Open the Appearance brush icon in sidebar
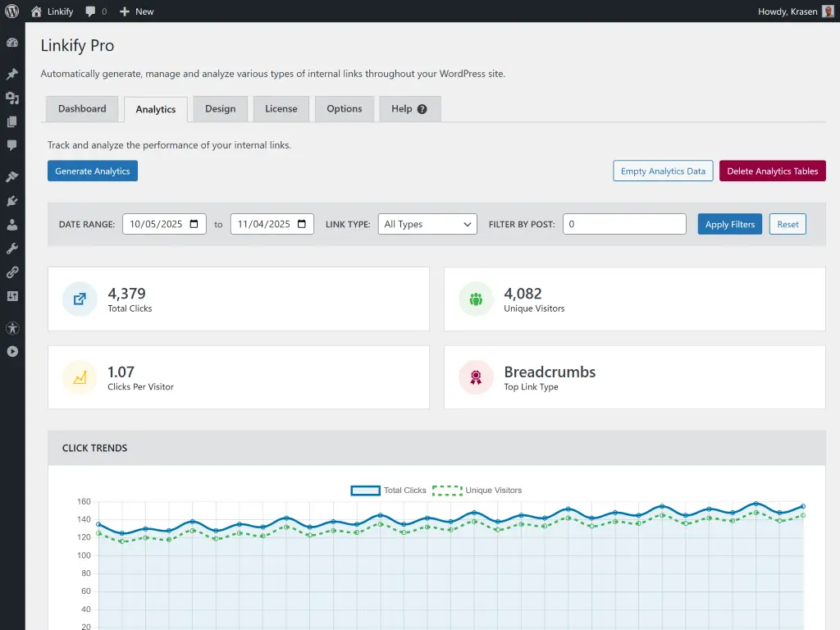The height and width of the screenshot is (630, 840). tap(12, 176)
